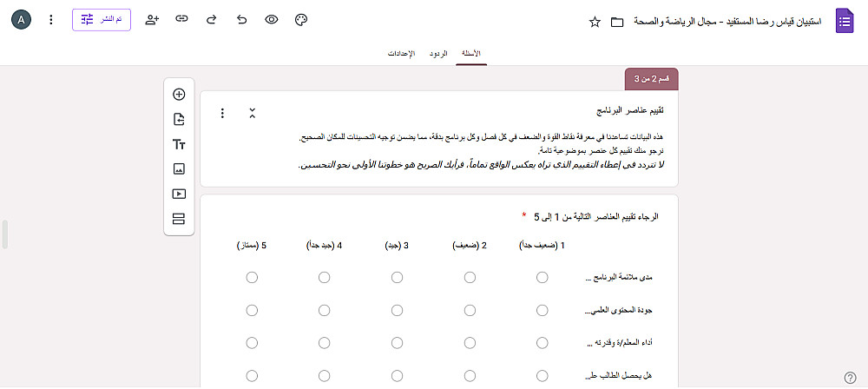Preview the form with the eye icon

pos(272,19)
